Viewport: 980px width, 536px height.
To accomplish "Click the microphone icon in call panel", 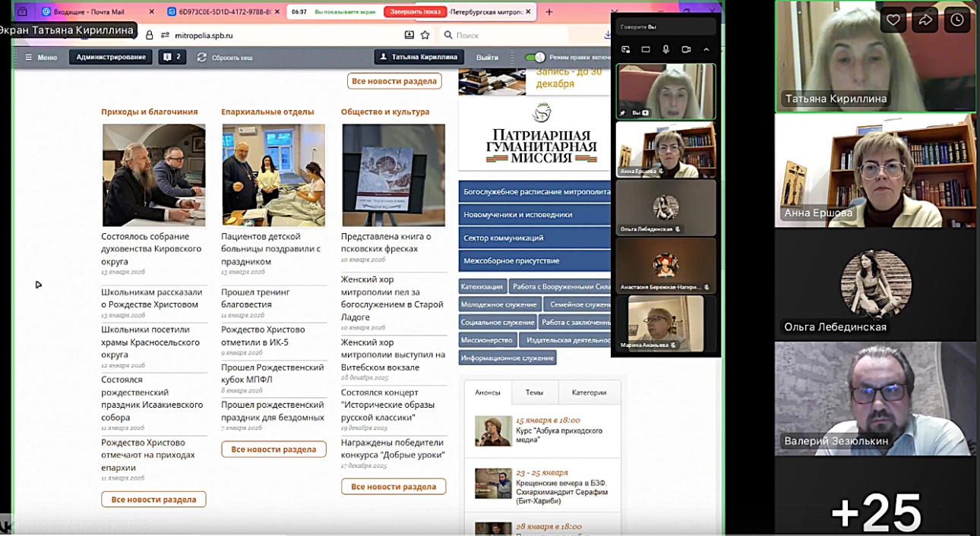I will 665,49.
